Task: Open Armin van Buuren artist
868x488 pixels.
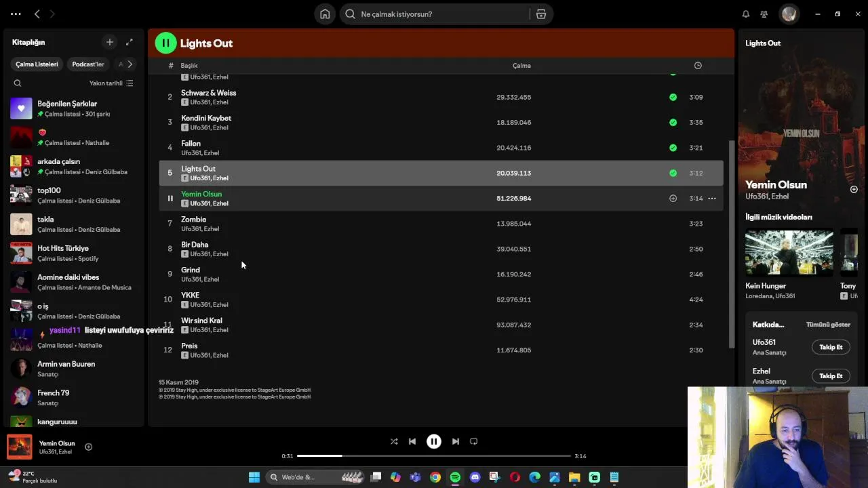Action: pos(73,369)
